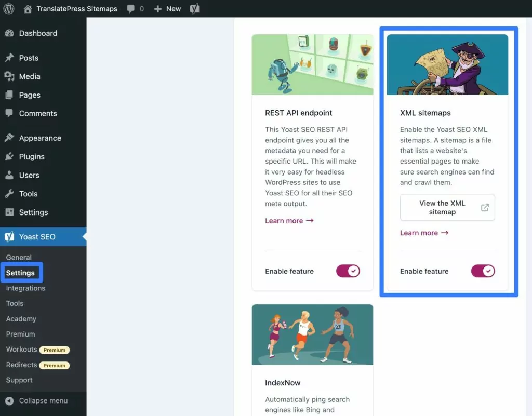Click the REST API endpoint heading
The height and width of the screenshot is (416, 532).
pos(299,113)
